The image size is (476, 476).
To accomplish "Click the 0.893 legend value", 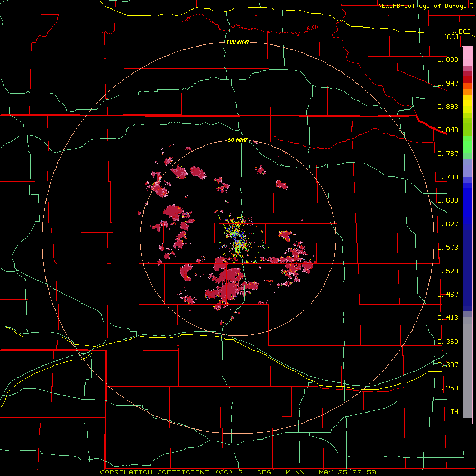I will click(448, 106).
